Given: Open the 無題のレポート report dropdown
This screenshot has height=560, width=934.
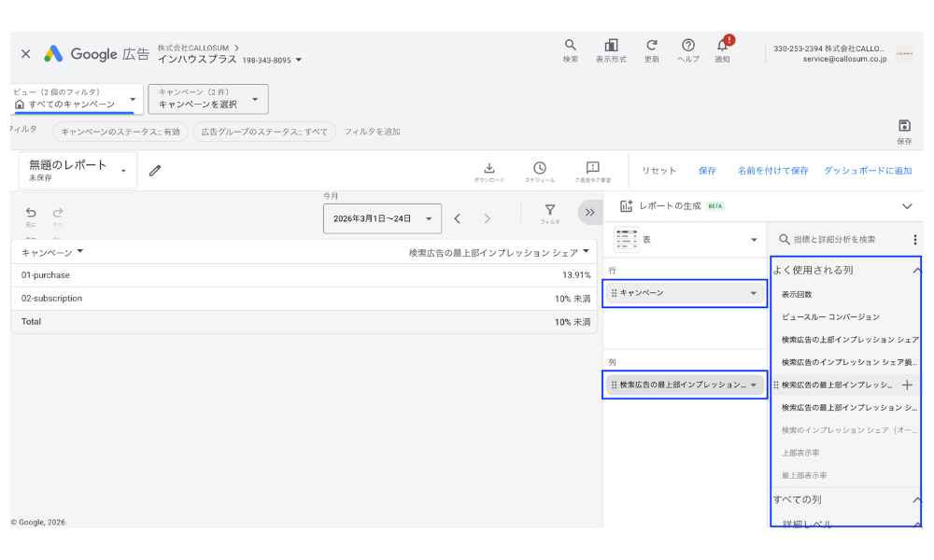Looking at the screenshot, I should point(78,170).
